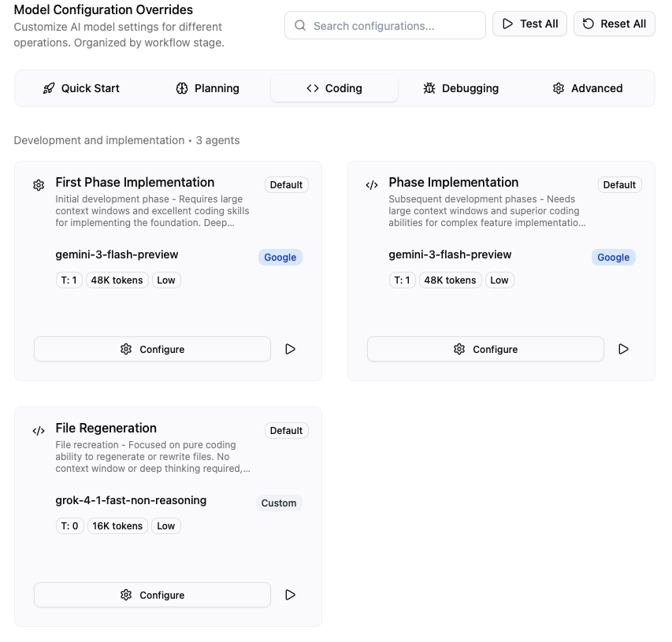Click the Custom badge on File Regeneration
Viewport: 672px width, 642px height.
[279, 503]
